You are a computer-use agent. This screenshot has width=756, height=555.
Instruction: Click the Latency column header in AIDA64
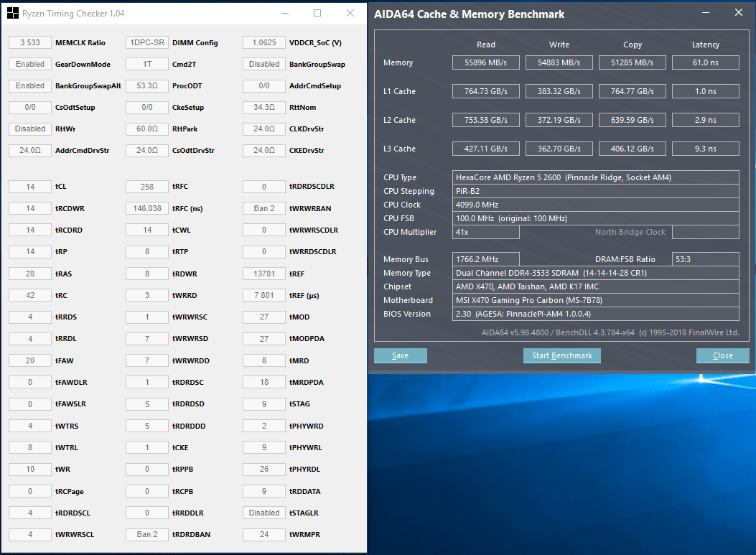705,45
